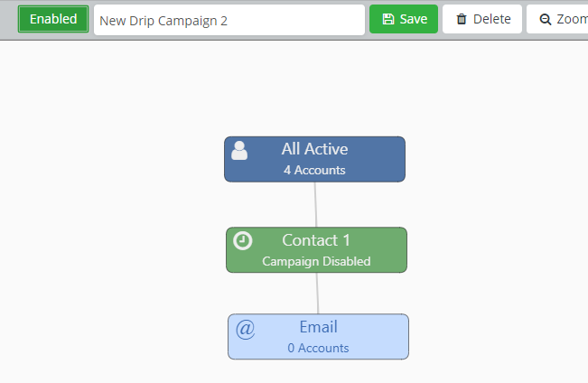Click the floppy disk icon in Save
The width and height of the screenshot is (588, 383).
(388, 19)
